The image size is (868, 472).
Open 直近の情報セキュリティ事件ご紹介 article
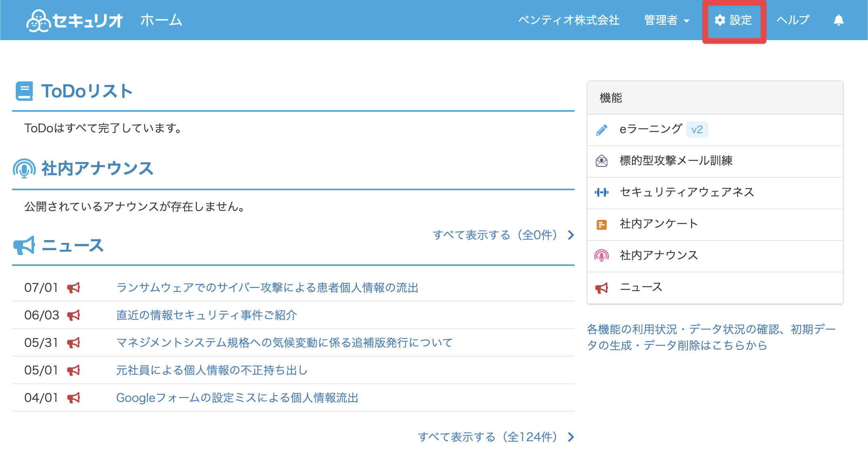click(206, 315)
